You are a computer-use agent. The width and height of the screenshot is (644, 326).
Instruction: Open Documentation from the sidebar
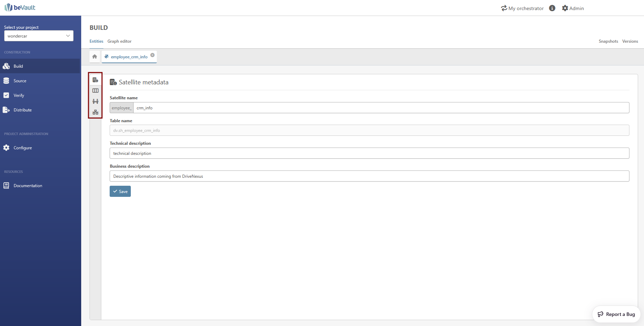(x=28, y=186)
